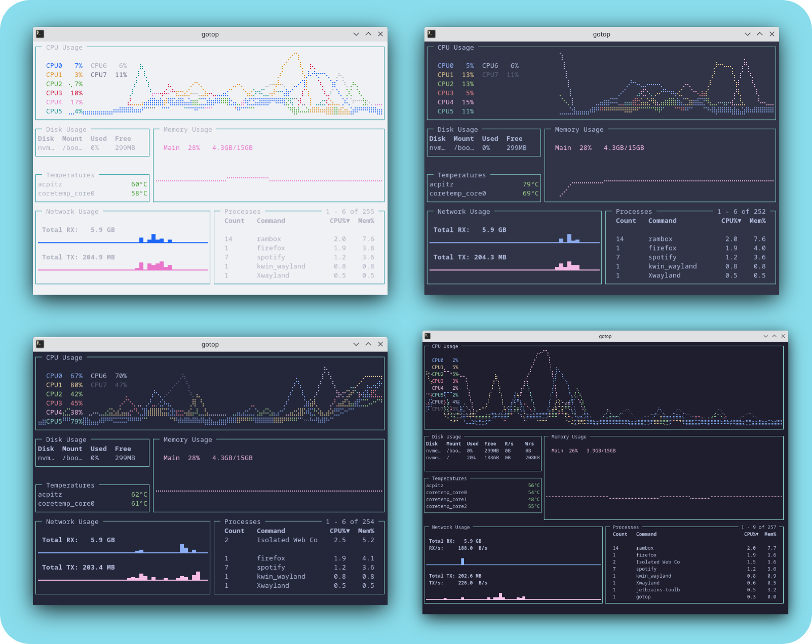Minimize the gotop window listing 254 processes
This screenshot has width=812, height=644.
click(356, 344)
